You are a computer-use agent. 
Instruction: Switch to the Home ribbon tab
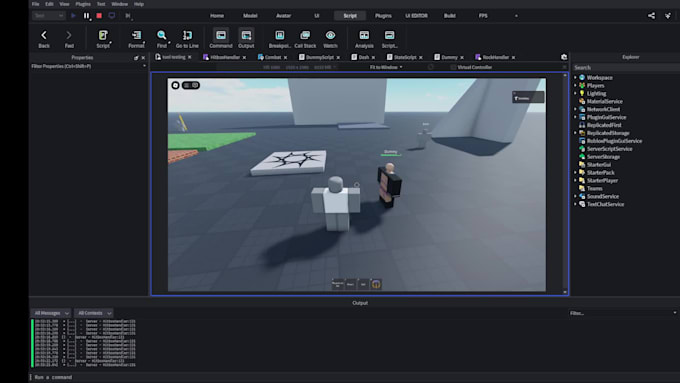click(217, 16)
